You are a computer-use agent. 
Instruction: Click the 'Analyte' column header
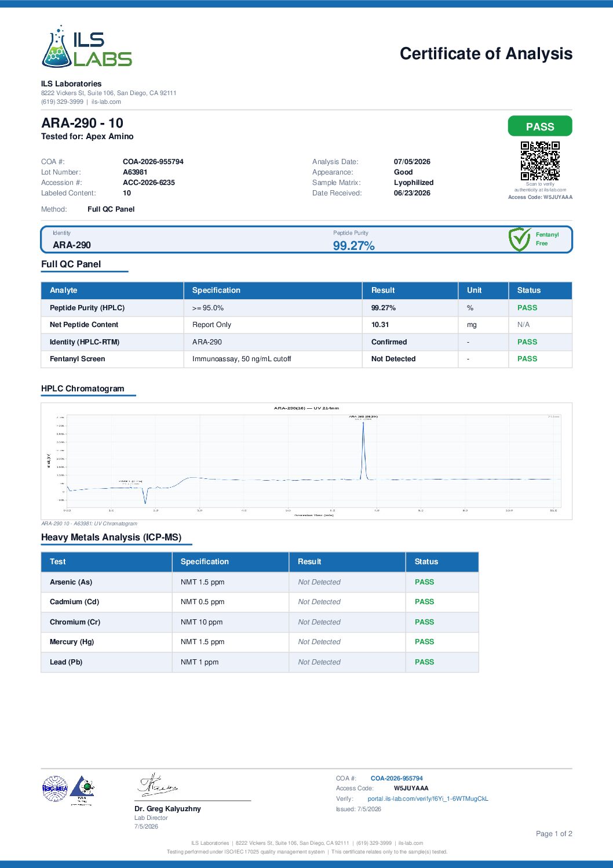tap(63, 290)
